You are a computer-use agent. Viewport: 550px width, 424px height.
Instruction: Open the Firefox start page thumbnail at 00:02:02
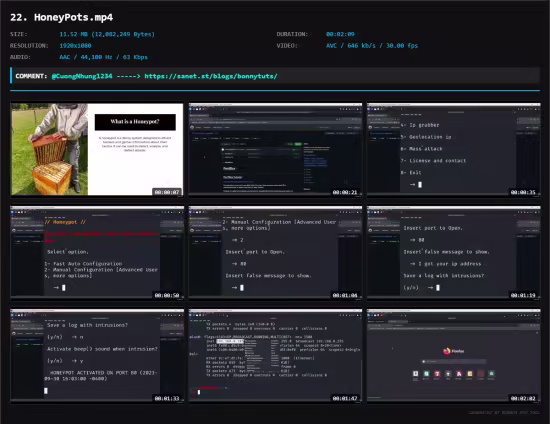tap(454, 356)
